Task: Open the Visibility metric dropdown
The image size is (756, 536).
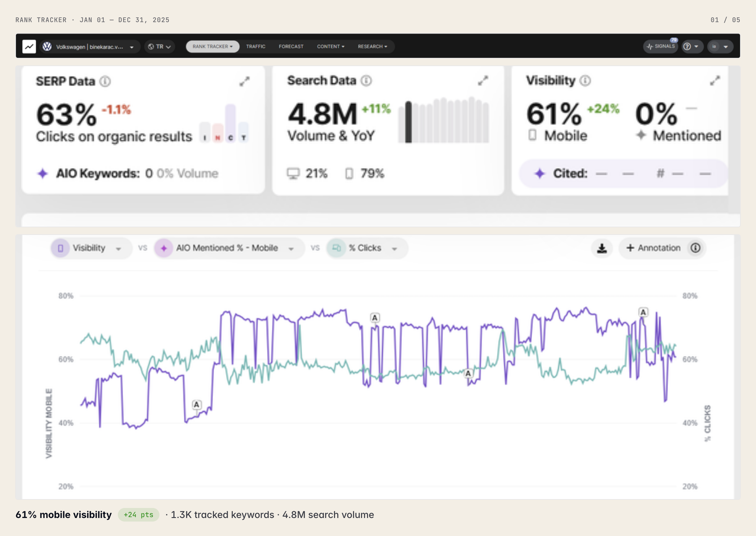Action: tap(92, 248)
